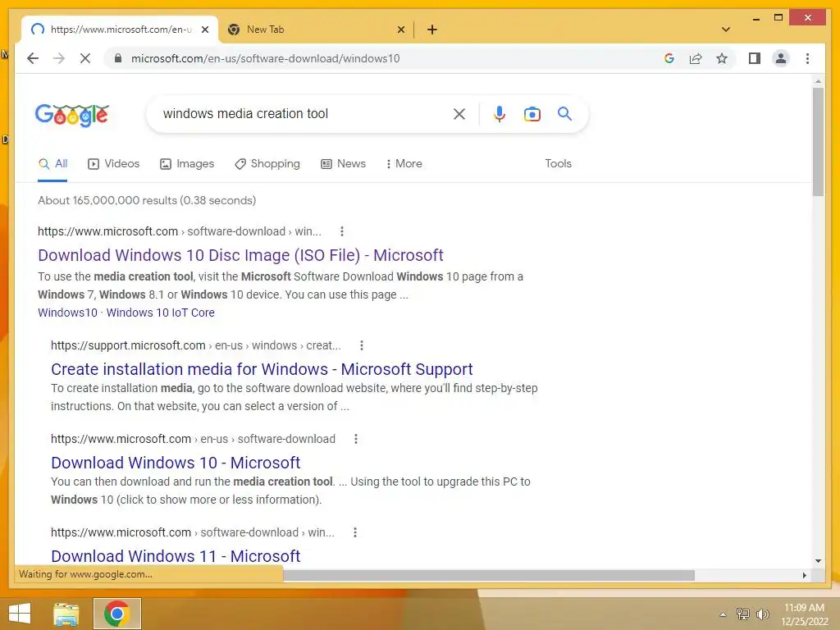Click the Chrome taskbar icon

pyautogui.click(x=116, y=614)
